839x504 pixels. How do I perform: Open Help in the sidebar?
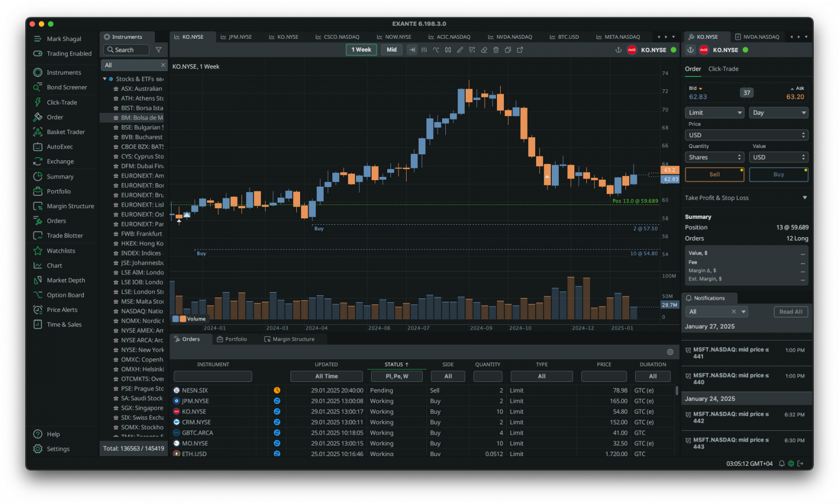coord(53,434)
